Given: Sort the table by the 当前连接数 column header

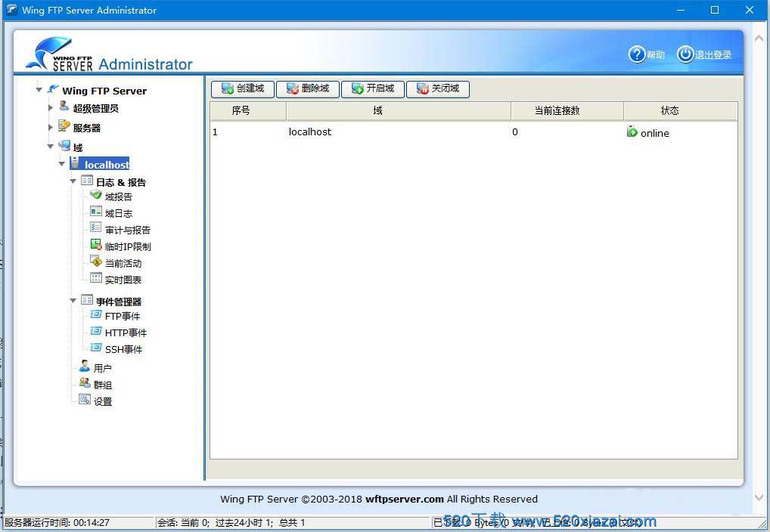Looking at the screenshot, I should (557, 110).
